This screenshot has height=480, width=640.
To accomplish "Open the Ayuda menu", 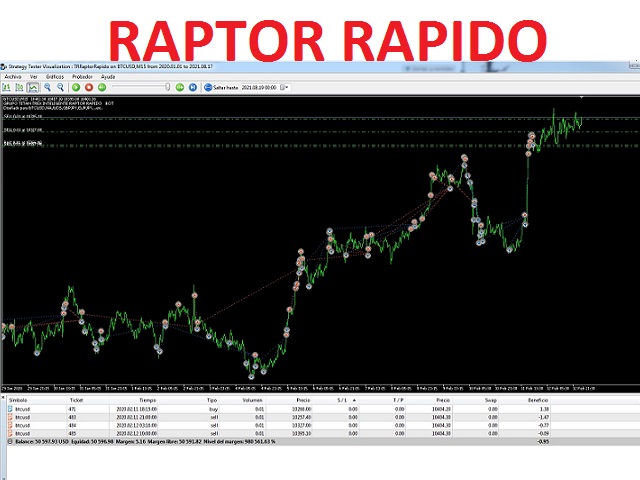I will (108, 77).
